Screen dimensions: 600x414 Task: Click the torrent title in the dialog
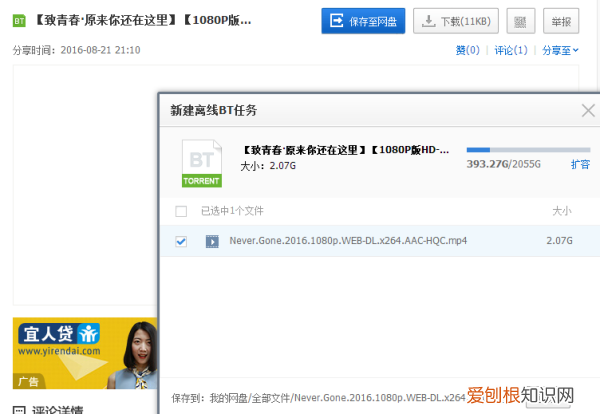pyautogui.click(x=345, y=150)
